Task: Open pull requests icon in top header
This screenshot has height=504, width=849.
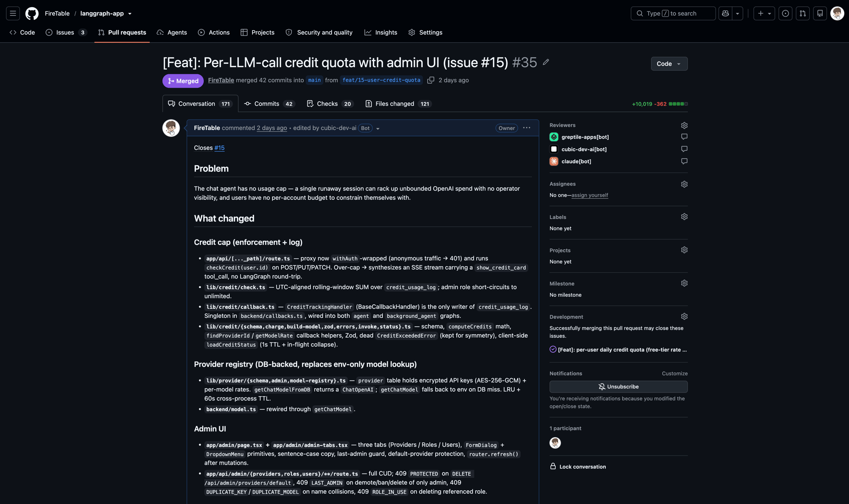Action: pos(803,13)
